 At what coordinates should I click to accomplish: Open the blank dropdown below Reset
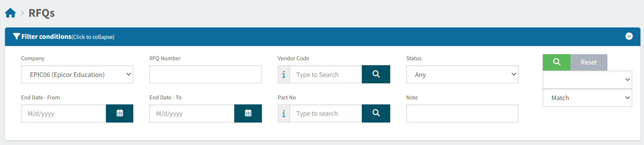587,80
